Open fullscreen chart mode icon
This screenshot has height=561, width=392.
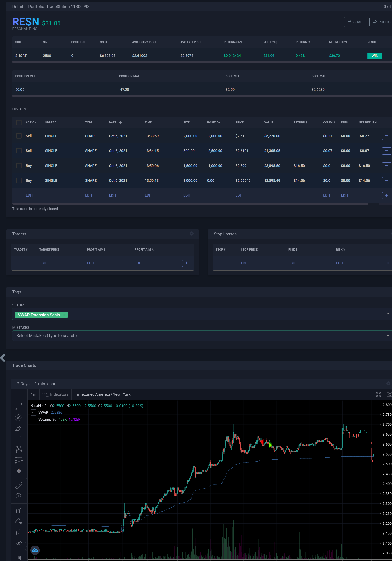pos(378,394)
